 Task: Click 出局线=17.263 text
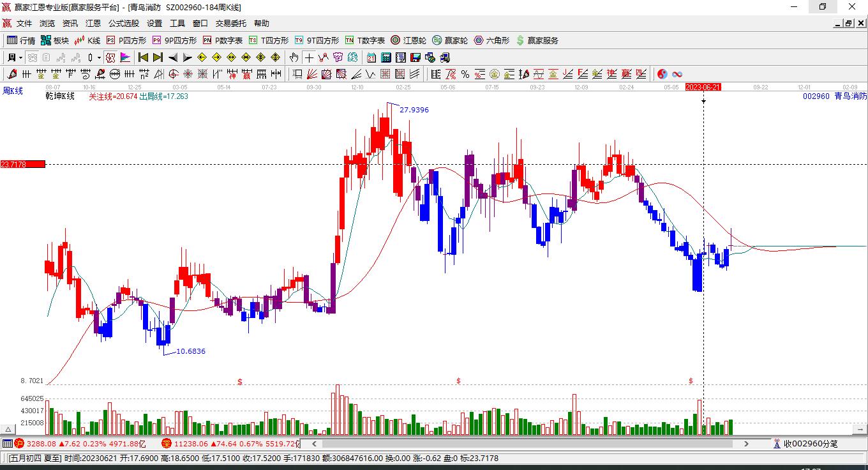coord(163,96)
